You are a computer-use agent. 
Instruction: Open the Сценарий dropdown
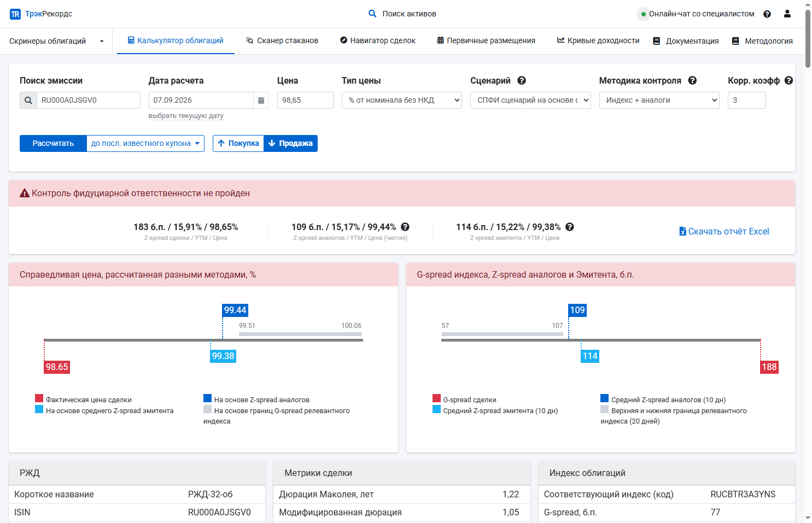tap(530, 101)
